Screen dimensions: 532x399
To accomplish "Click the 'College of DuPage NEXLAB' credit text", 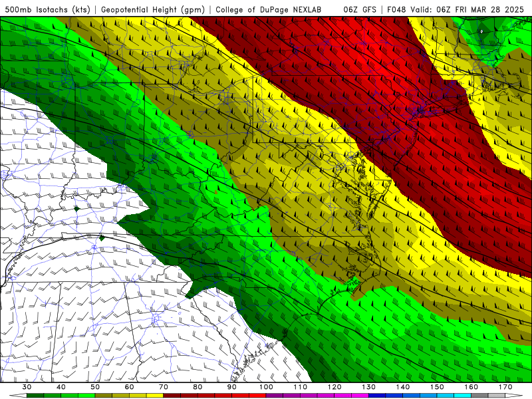I will pos(269,9).
